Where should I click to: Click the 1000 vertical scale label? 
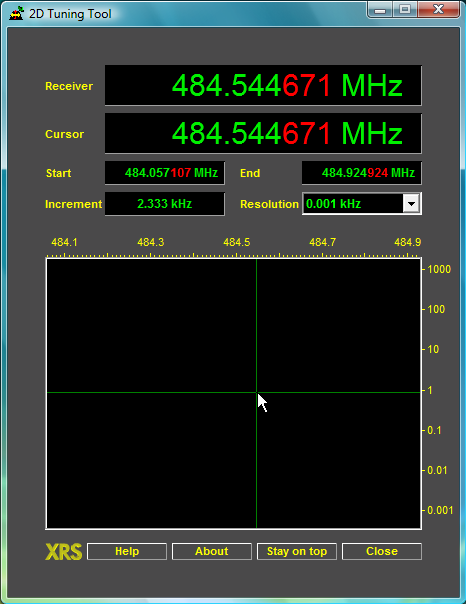pyautogui.click(x=439, y=269)
